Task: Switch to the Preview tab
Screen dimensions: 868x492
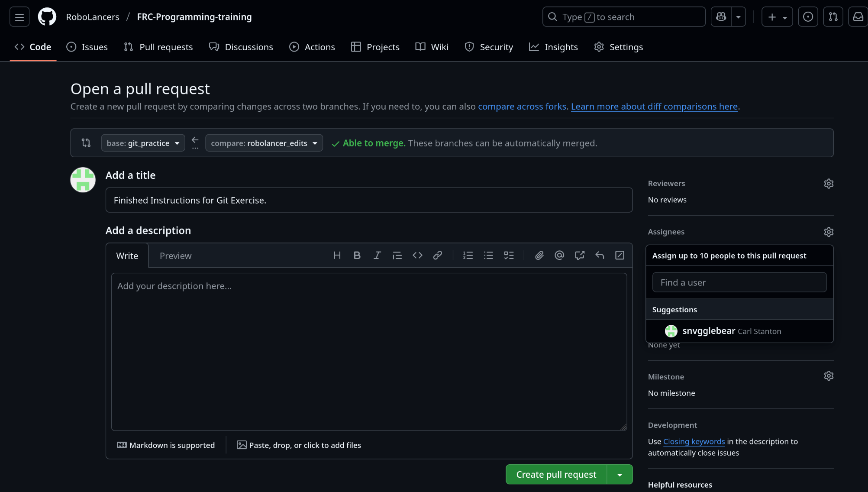Action: [175, 256]
